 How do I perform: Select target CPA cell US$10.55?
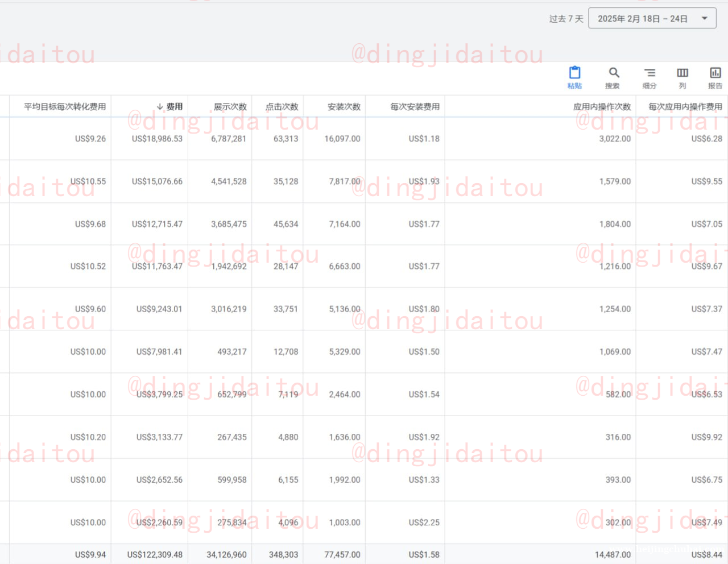(88, 181)
